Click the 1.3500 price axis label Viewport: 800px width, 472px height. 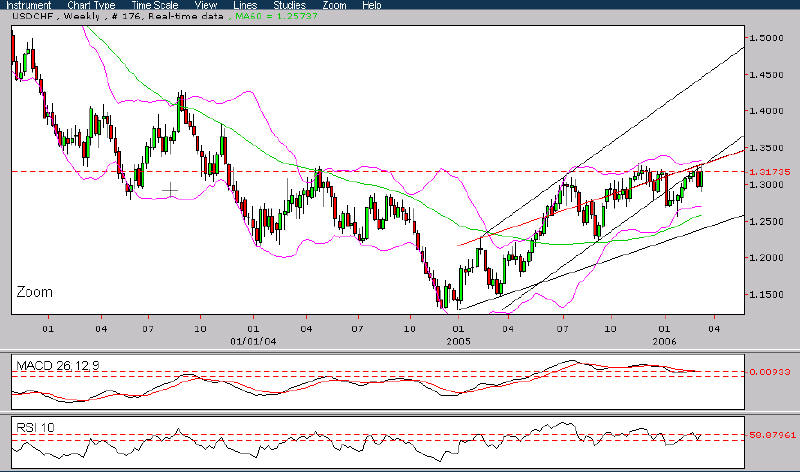pyautogui.click(x=766, y=148)
